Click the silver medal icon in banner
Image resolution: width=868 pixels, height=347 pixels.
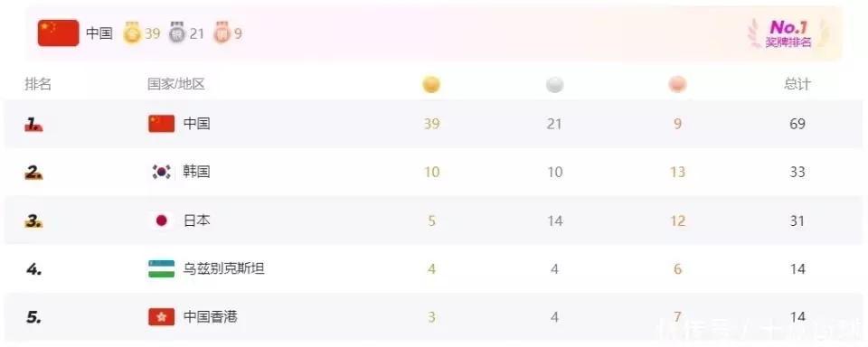[x=178, y=33]
